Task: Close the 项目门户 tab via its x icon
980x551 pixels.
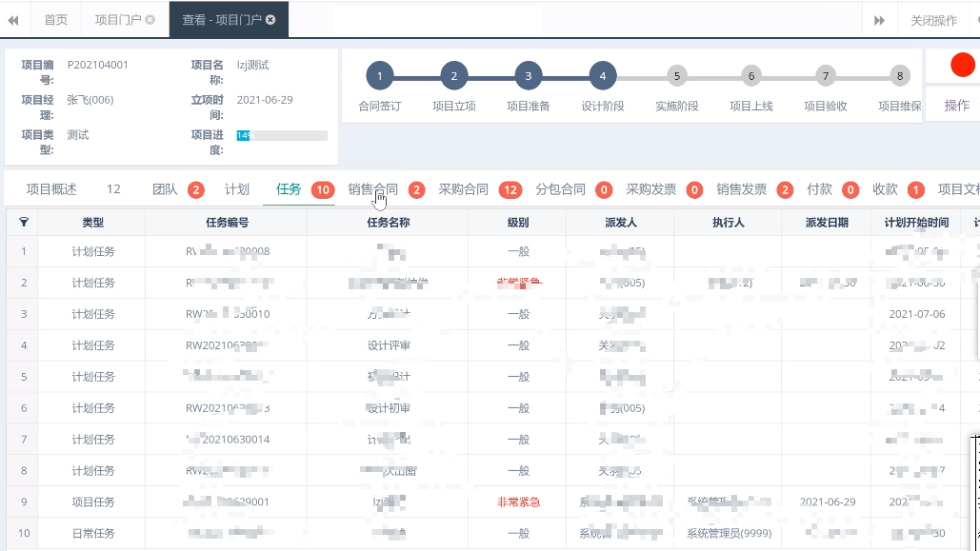Action: click(150, 20)
